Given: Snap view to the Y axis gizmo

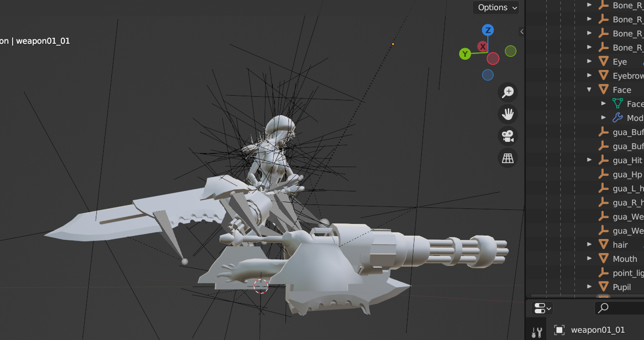Looking at the screenshot, I should click(x=465, y=54).
